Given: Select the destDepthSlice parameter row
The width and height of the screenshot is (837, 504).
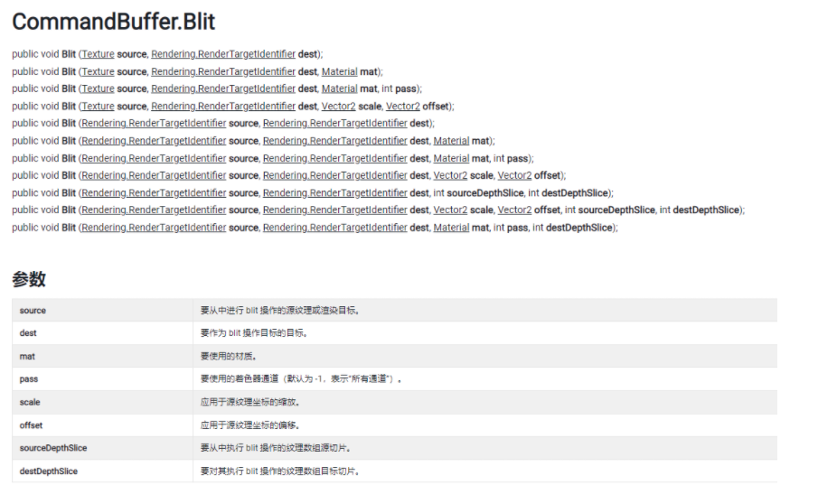Looking at the screenshot, I should [394, 471].
